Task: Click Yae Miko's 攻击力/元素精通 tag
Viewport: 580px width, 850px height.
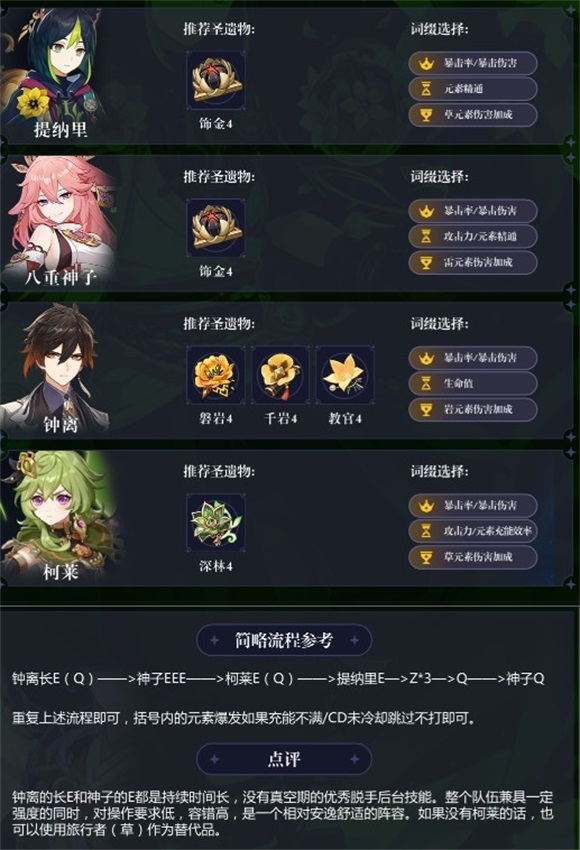Action: point(473,236)
